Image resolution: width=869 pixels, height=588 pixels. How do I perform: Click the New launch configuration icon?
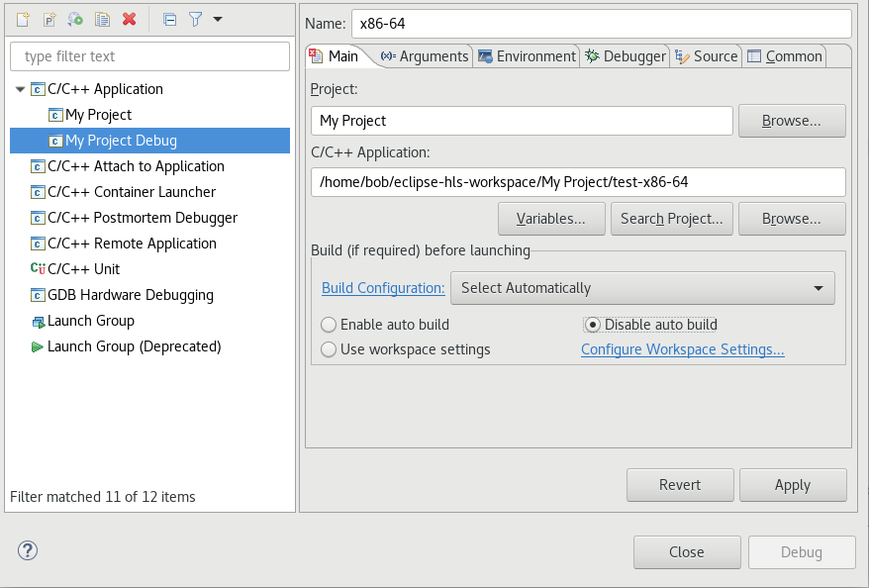23,19
